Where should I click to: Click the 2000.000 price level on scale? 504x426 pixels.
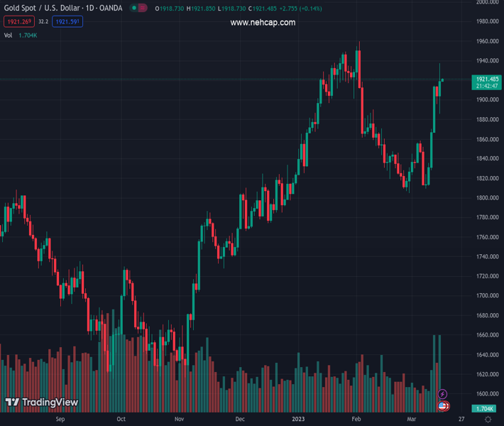(x=487, y=2)
